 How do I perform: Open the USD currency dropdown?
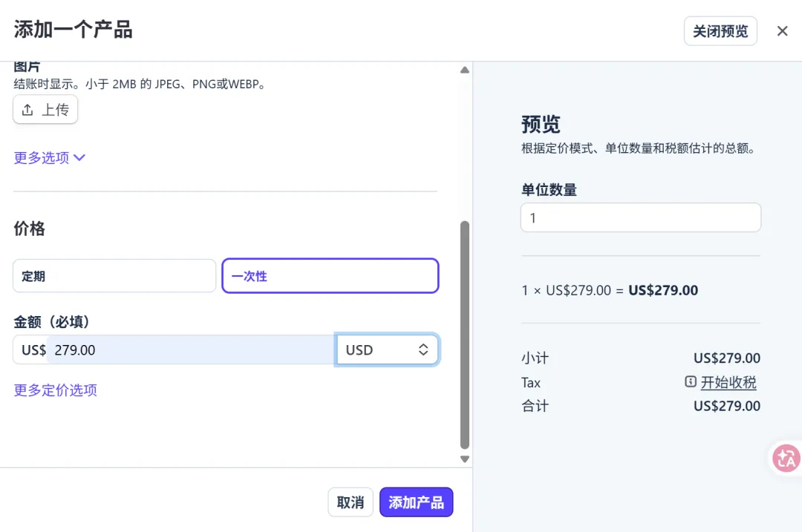click(386, 350)
